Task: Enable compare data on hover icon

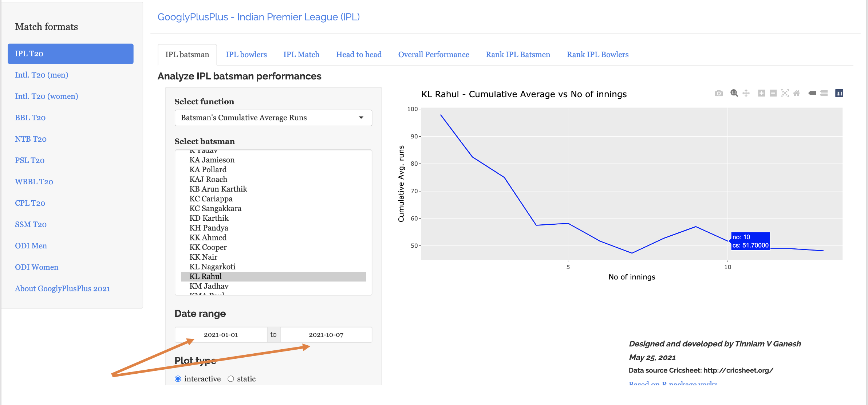Action: (824, 93)
